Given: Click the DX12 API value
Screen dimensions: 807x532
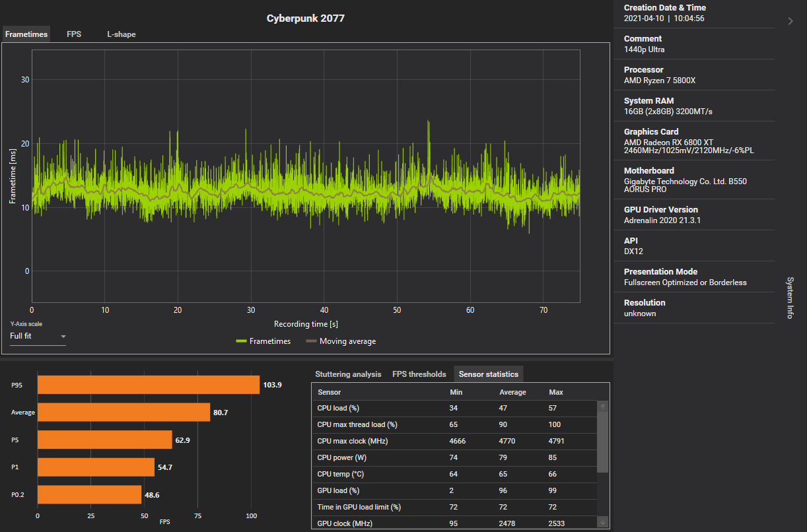Looking at the screenshot, I should pos(633,251).
